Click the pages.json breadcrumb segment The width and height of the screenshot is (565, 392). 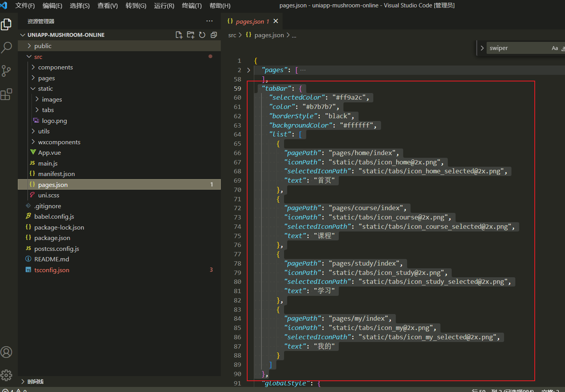[x=269, y=35]
